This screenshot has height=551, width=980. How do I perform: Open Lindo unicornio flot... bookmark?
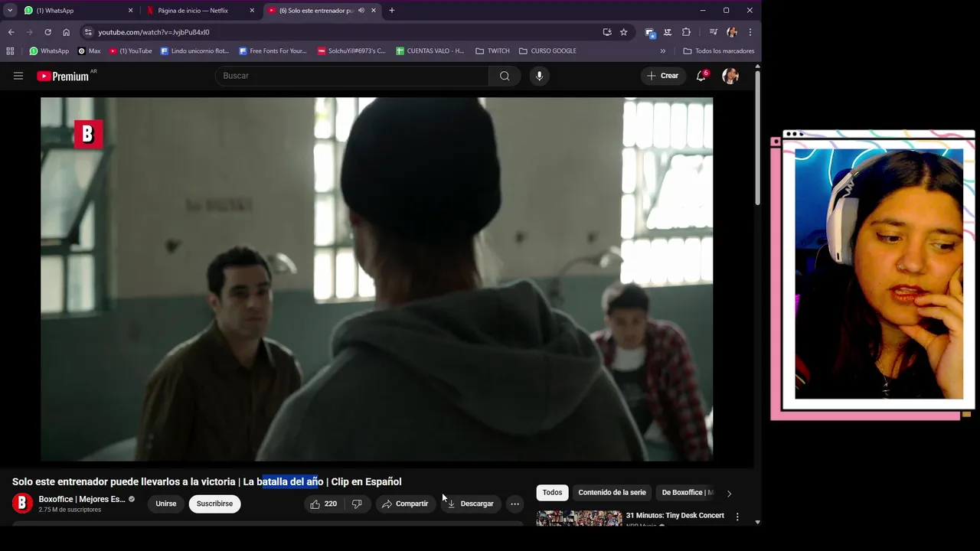pos(194,51)
